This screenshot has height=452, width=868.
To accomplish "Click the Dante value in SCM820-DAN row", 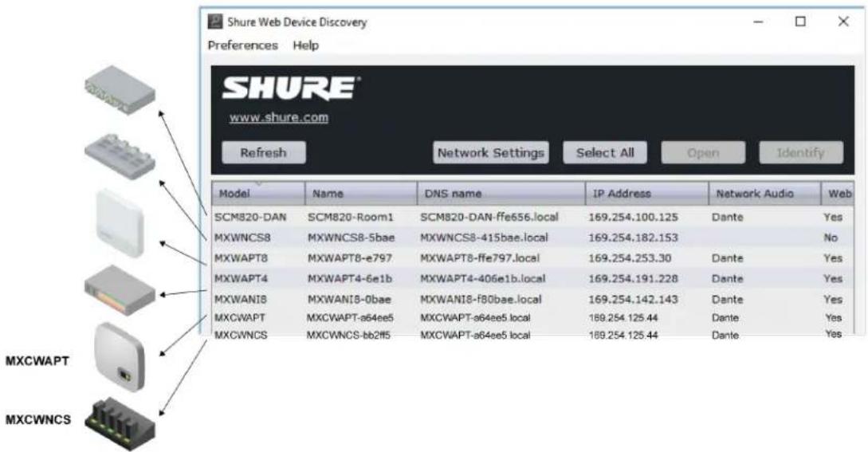I will pos(728,217).
